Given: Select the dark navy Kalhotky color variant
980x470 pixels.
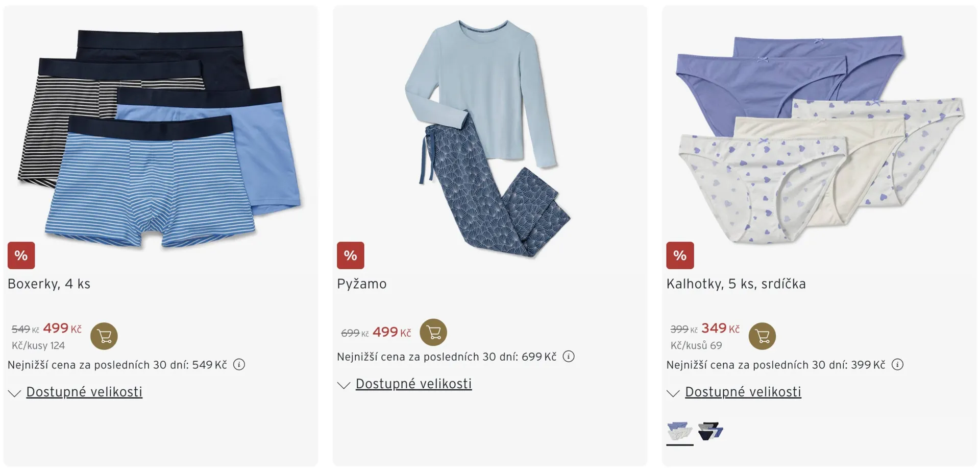Looking at the screenshot, I should click(x=710, y=431).
